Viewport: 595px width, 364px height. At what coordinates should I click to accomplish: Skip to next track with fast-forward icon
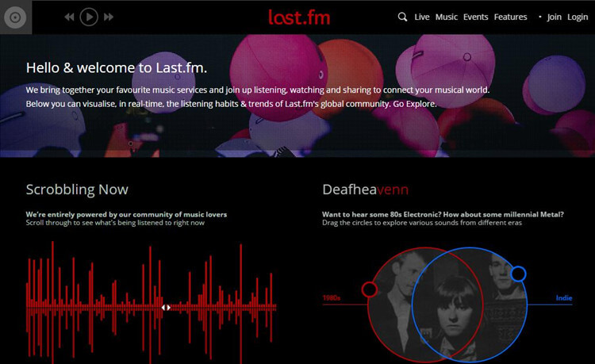point(109,17)
